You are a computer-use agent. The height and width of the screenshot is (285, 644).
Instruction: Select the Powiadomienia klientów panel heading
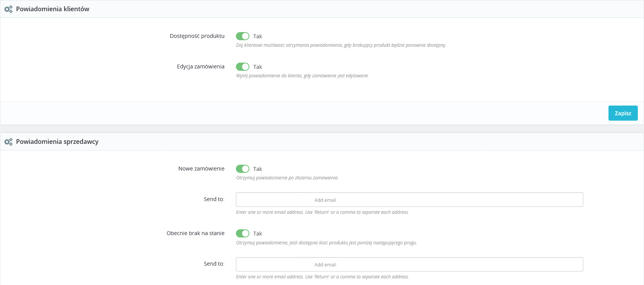53,9
